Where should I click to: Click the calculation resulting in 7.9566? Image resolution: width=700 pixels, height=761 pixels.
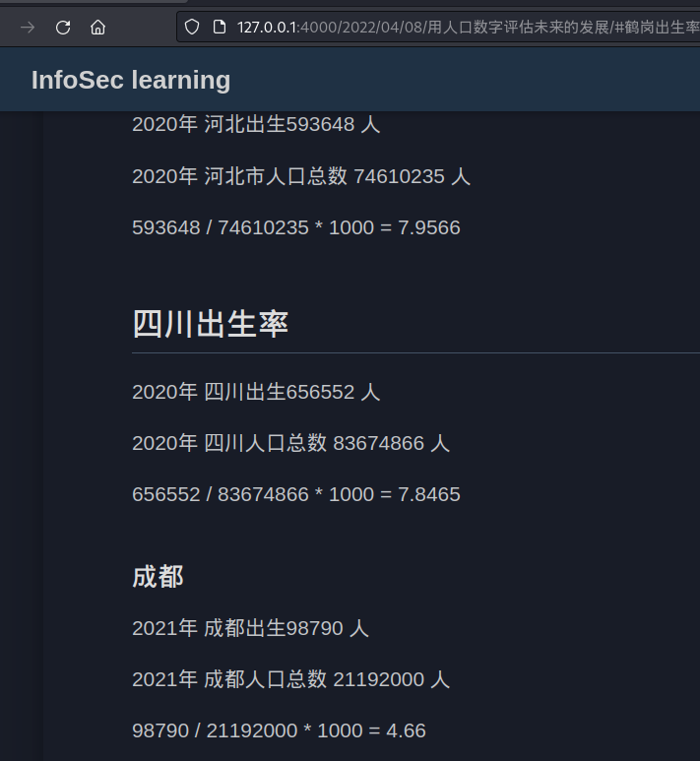pyautogui.click(x=295, y=227)
